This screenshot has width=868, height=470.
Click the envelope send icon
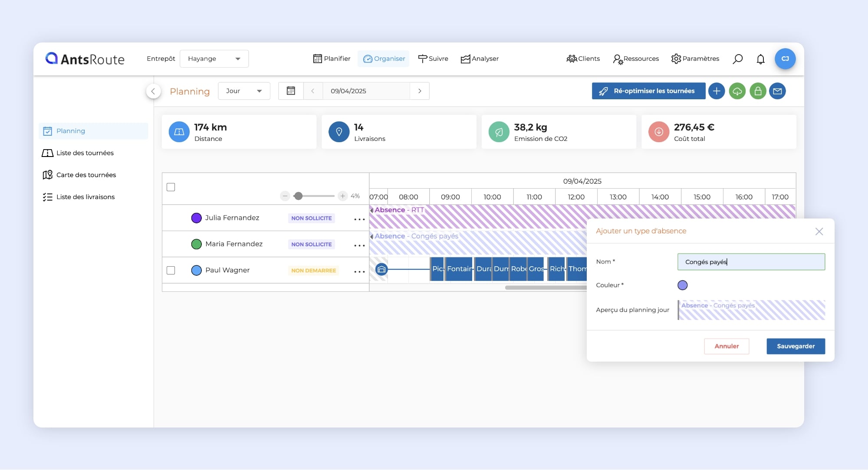[777, 91]
